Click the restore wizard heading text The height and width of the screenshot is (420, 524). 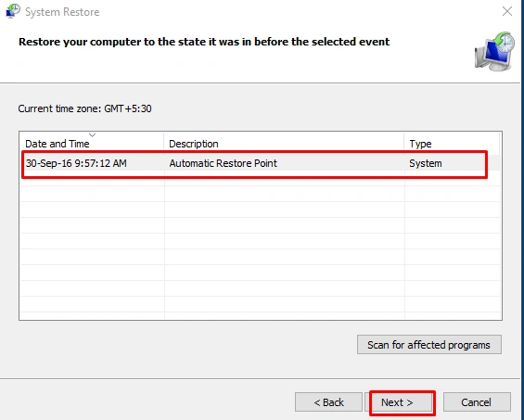click(204, 42)
